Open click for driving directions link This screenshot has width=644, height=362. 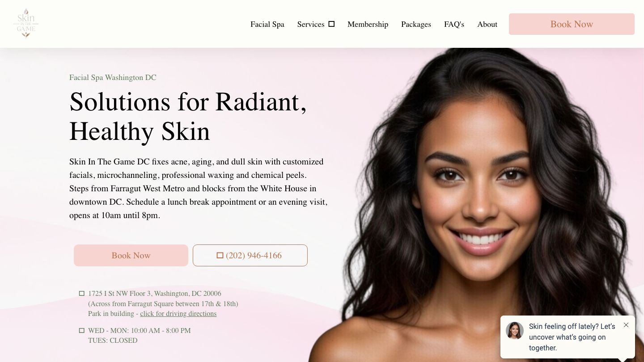(178, 314)
